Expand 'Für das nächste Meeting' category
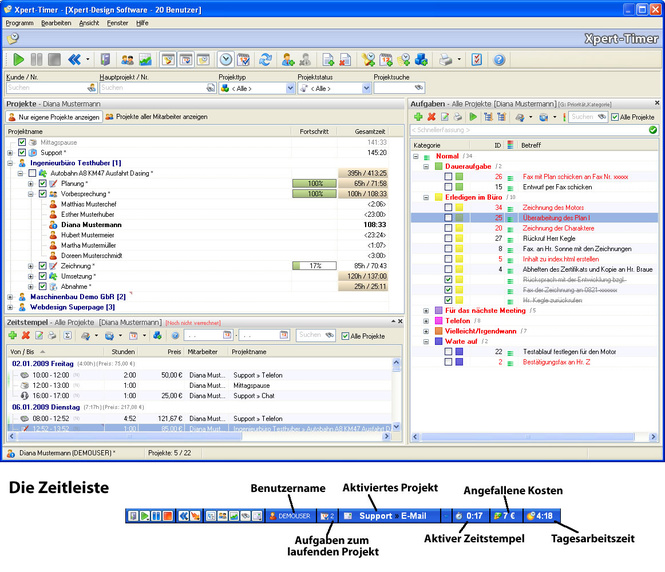This screenshot has height=572, width=665. pos(426,311)
